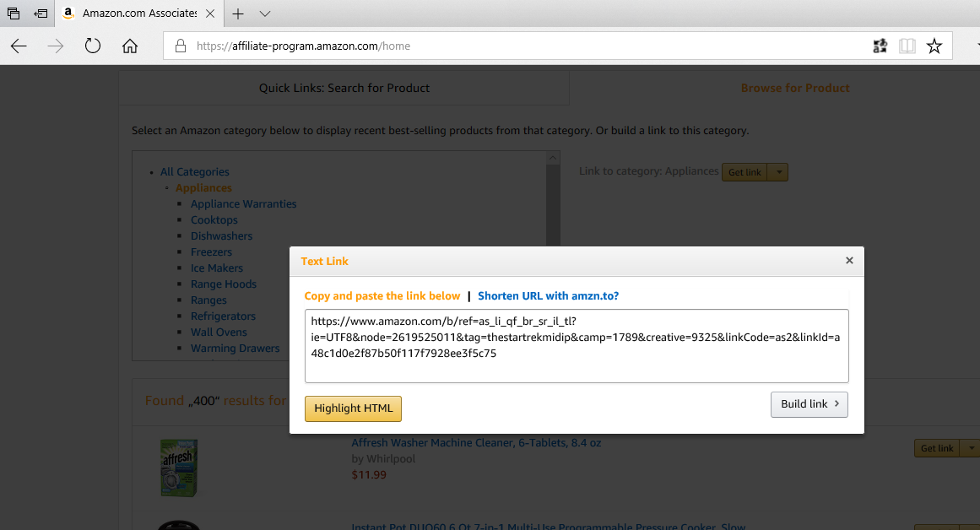980x530 pixels.
Task: Click the browser back arrow
Action: 19,46
